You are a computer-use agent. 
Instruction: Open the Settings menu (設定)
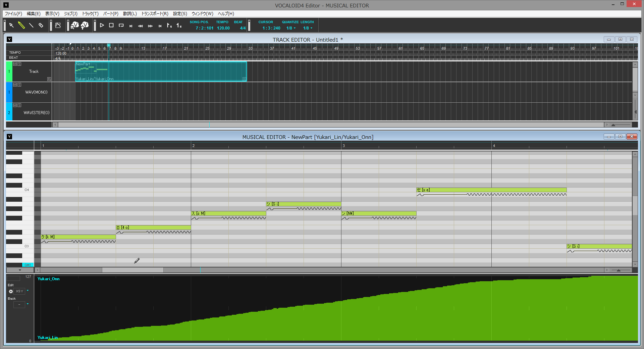pyautogui.click(x=180, y=14)
